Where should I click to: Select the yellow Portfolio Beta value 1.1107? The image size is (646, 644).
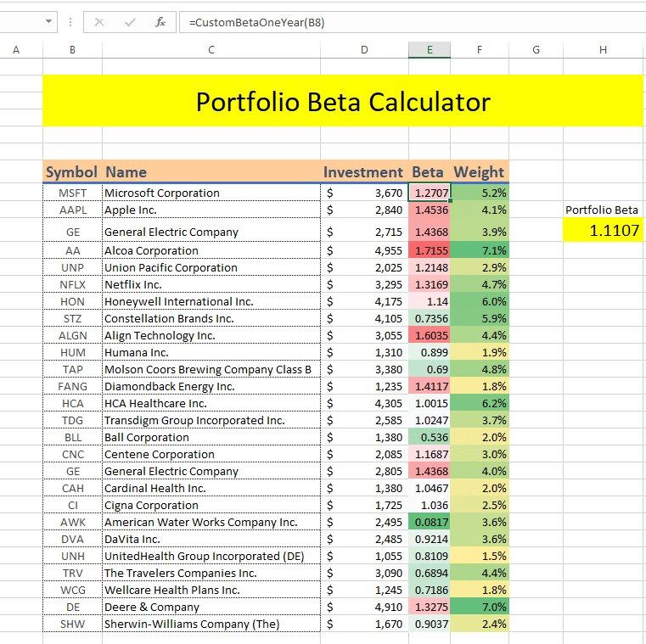coord(603,230)
